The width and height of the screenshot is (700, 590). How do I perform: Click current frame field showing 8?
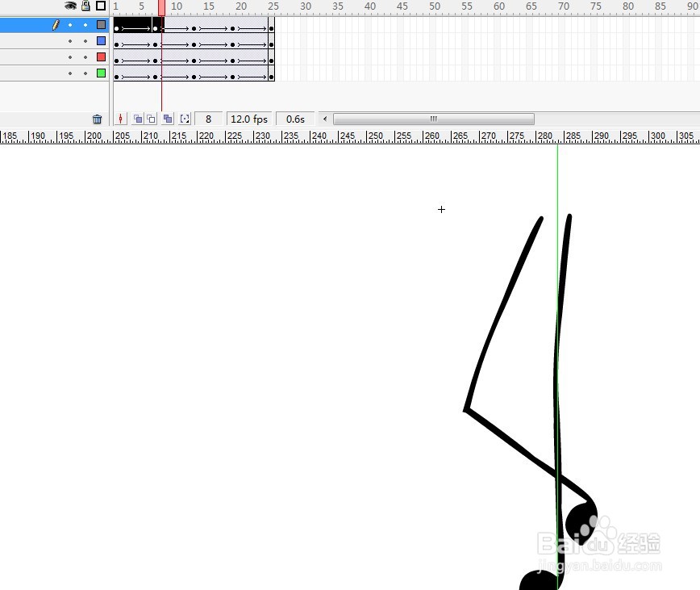coord(209,119)
